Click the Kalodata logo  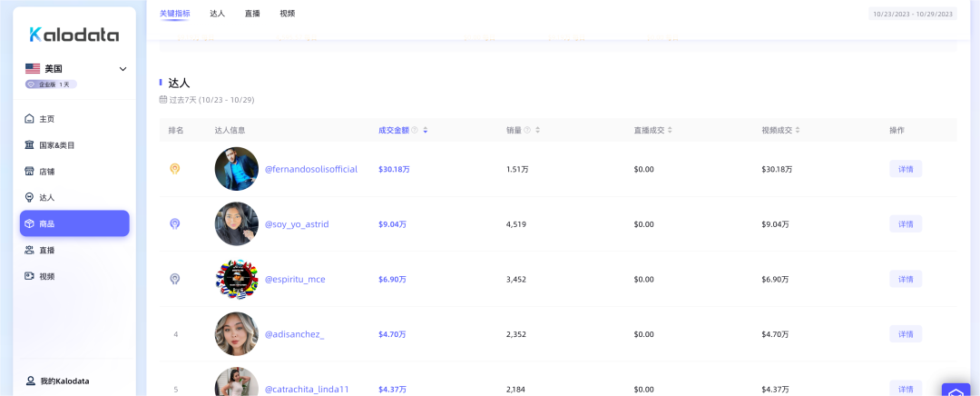pyautogui.click(x=74, y=35)
